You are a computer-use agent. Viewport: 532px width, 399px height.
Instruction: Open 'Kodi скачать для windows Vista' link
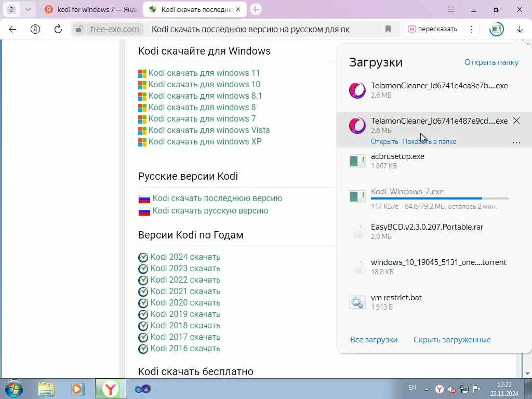[x=209, y=130]
